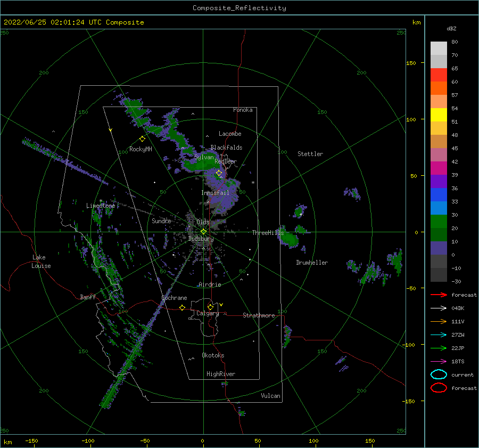The height and width of the screenshot is (448, 479).
Task: Click the yellow diamond marker above Calgary
Action: click(x=210, y=307)
